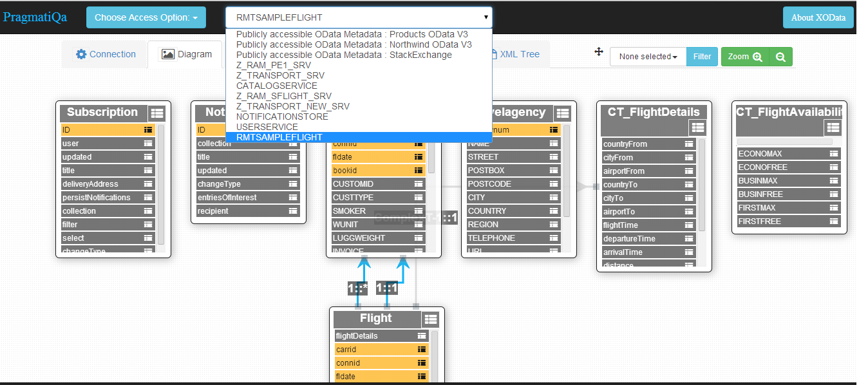Choose Z_TRANSPORT_SRV from the list
Screen dimensions: 868x385
point(359,75)
